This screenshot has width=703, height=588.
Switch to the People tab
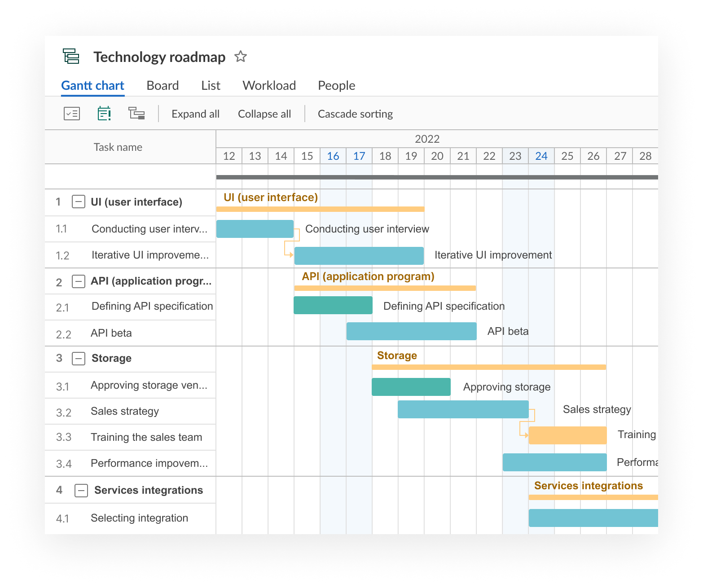point(336,85)
